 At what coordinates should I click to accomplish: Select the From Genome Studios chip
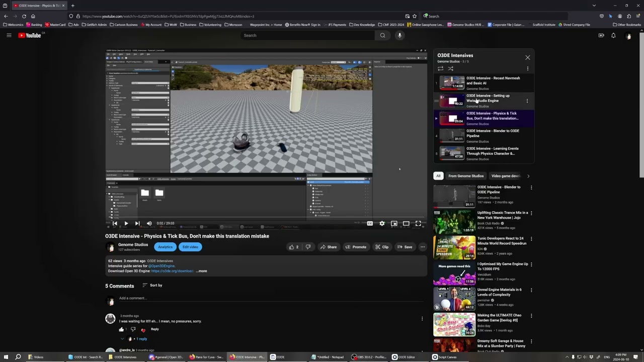coord(466,176)
